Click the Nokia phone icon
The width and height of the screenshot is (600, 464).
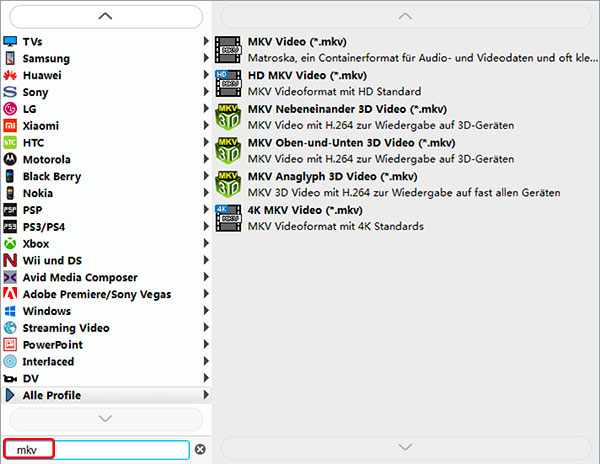(10, 193)
